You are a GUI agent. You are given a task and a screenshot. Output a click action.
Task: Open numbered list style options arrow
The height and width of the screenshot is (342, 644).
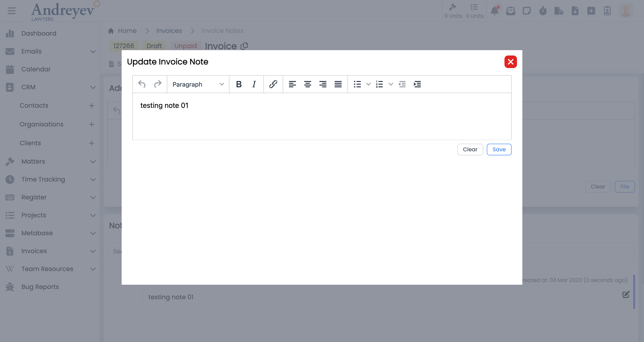tap(391, 84)
